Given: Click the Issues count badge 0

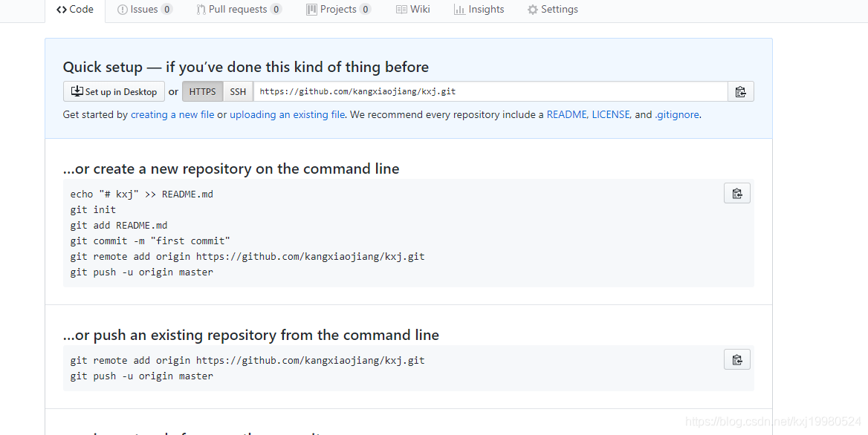Looking at the screenshot, I should click(x=166, y=10).
